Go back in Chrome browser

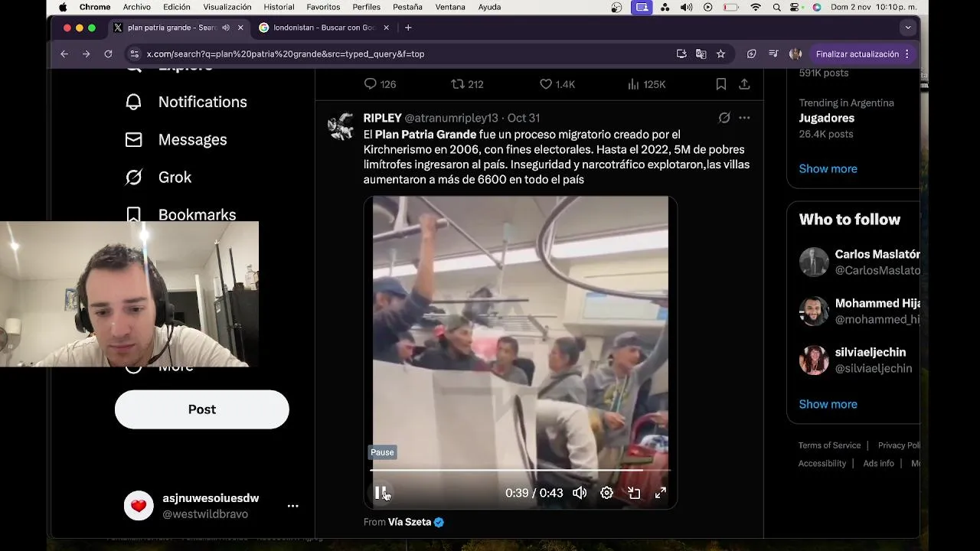click(x=64, y=54)
